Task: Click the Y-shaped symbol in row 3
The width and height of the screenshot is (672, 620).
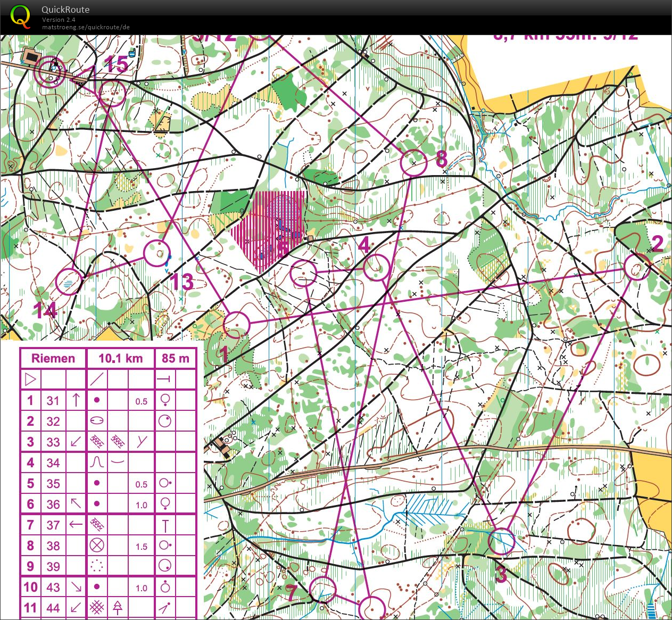Action: click(x=142, y=441)
